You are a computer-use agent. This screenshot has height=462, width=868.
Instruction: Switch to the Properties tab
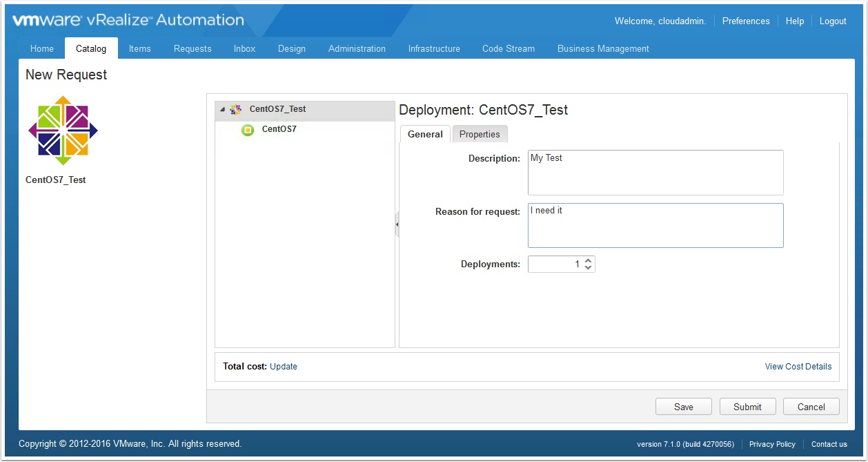tap(480, 134)
